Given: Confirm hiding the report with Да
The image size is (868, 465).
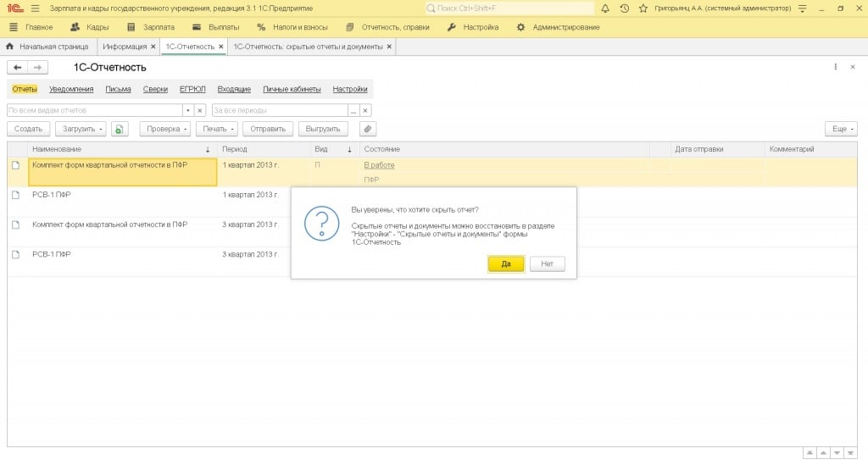Looking at the screenshot, I should (506, 264).
